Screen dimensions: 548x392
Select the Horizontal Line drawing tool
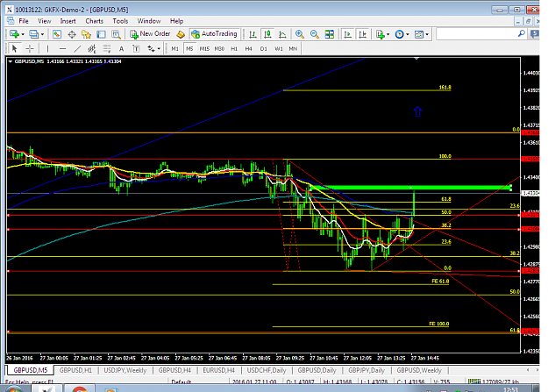(x=62, y=48)
